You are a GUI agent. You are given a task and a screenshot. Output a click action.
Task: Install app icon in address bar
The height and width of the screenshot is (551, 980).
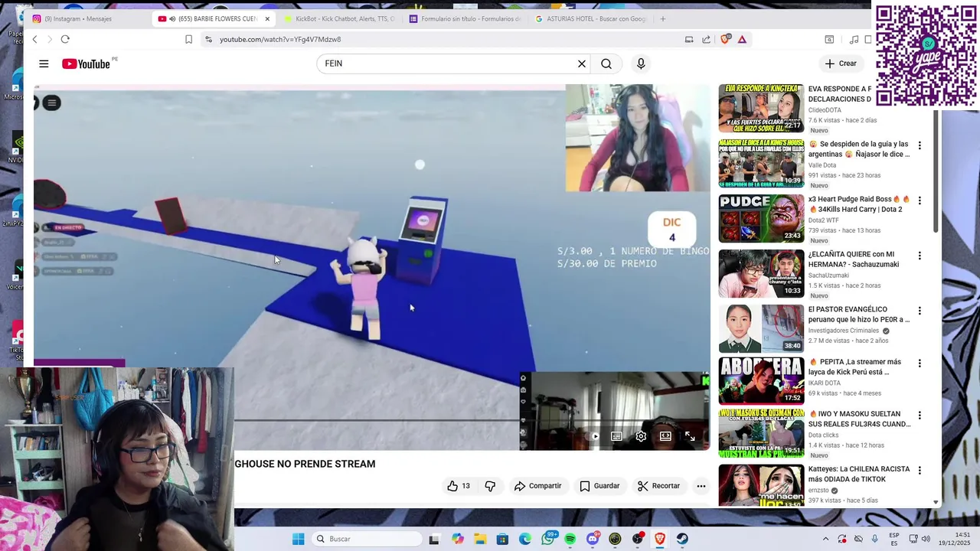(689, 39)
